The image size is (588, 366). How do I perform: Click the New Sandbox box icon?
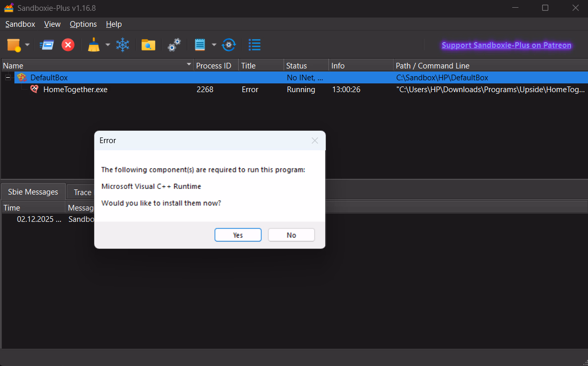click(14, 45)
